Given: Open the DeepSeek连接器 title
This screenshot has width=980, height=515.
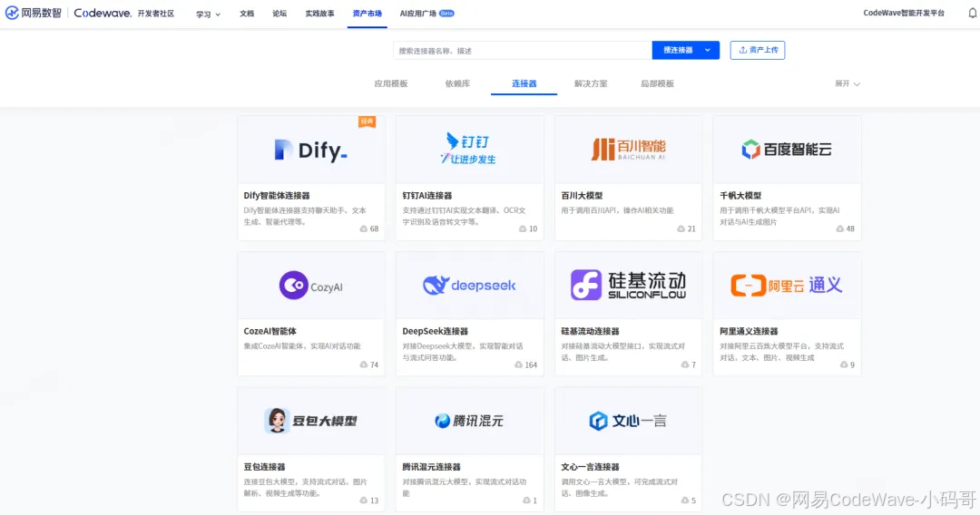Looking at the screenshot, I should (435, 332).
